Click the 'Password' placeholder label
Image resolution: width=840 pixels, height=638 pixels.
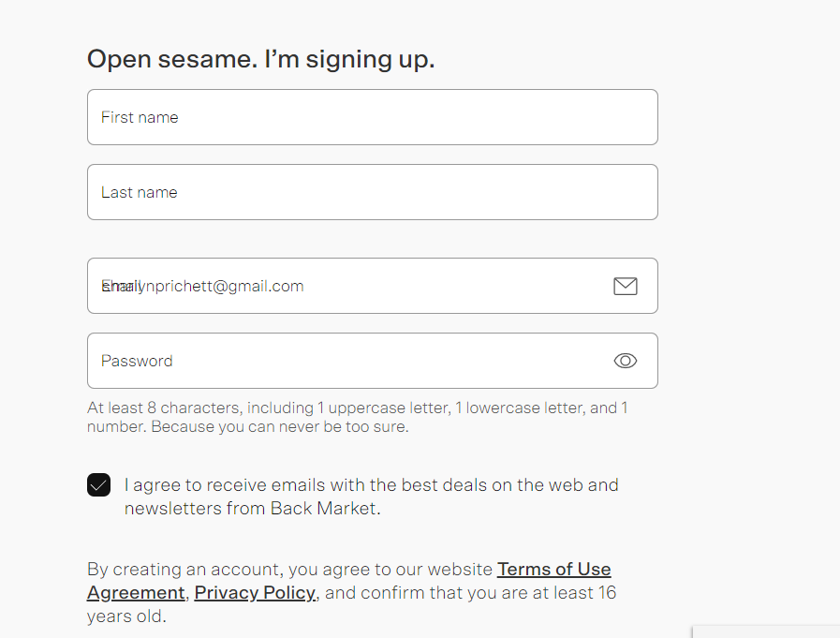[x=137, y=361]
